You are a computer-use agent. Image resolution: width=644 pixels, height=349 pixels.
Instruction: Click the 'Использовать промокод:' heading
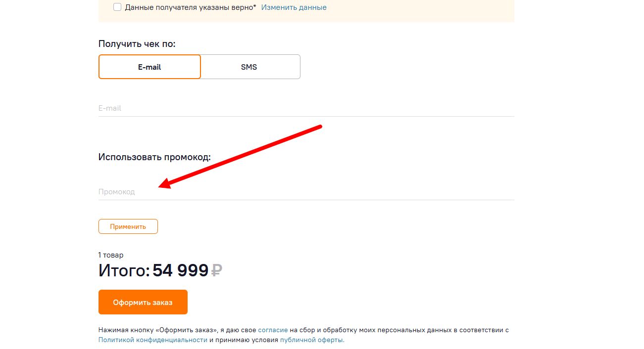[154, 157]
